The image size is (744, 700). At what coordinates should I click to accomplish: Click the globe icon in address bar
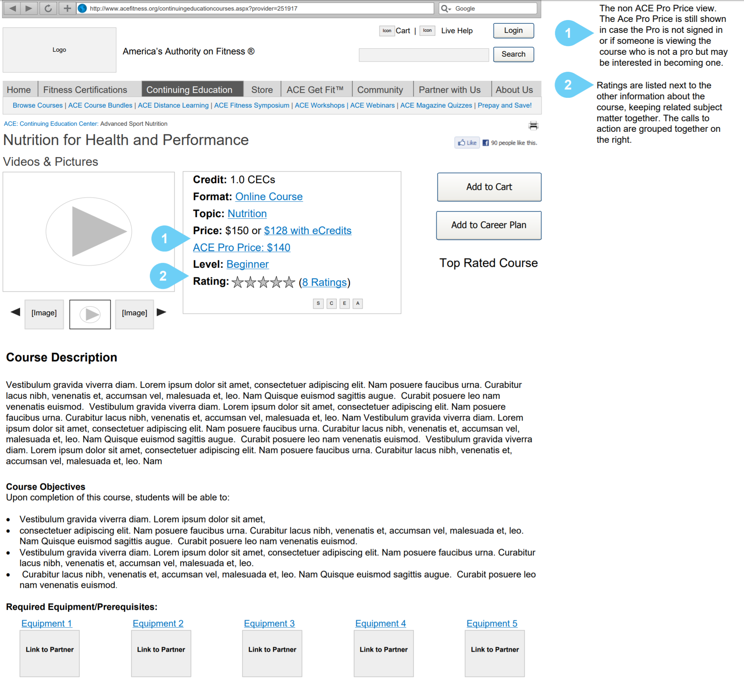tap(82, 8)
